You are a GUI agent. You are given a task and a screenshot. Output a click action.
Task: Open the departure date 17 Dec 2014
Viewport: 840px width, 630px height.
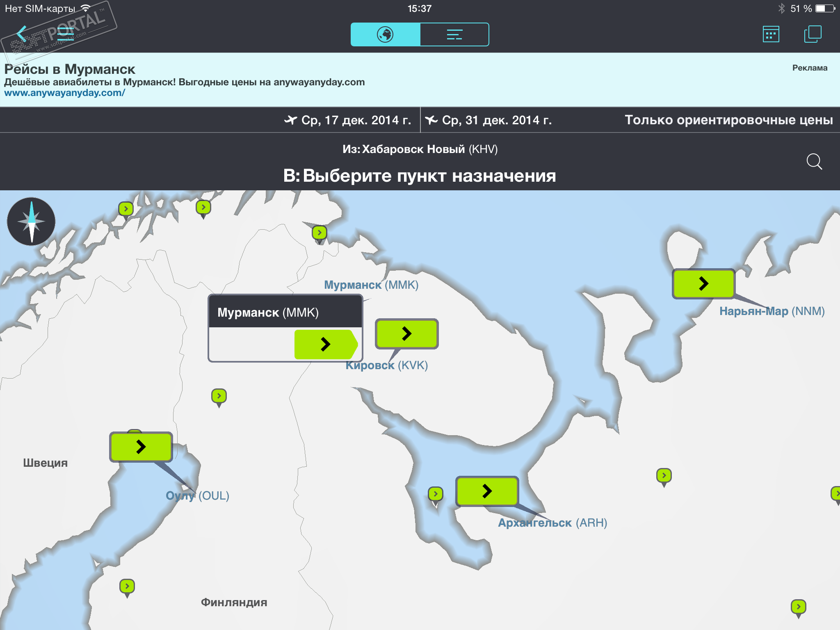coord(348,120)
